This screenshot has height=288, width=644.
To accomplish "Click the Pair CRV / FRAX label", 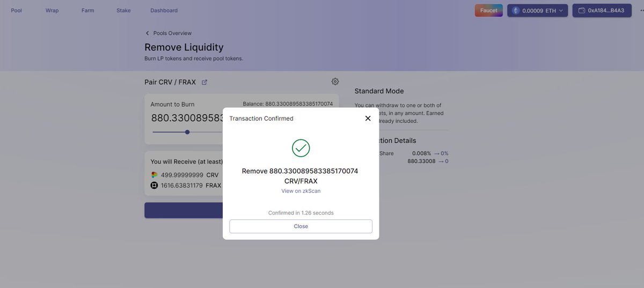I will click(x=170, y=82).
